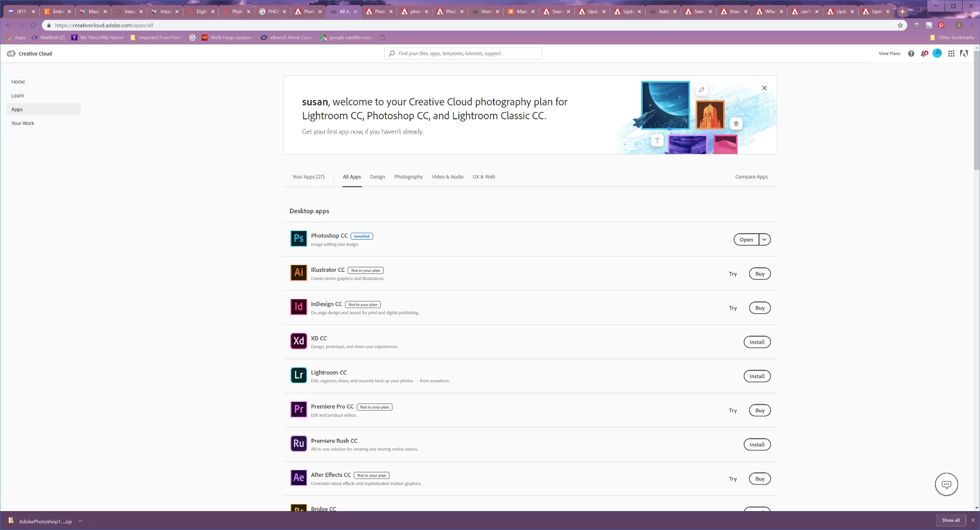Click Buy for Illustrator CC
Image resolution: width=980 pixels, height=530 pixels.
[x=760, y=274]
